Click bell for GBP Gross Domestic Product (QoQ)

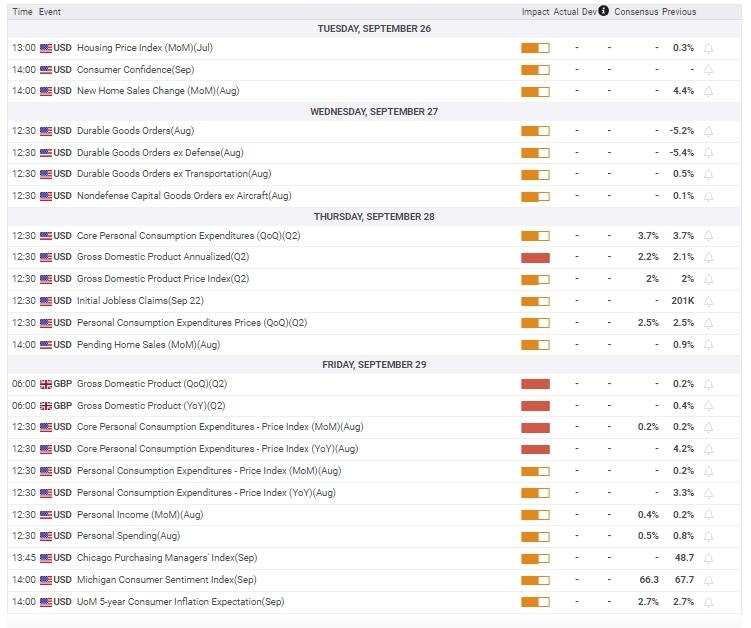708,384
